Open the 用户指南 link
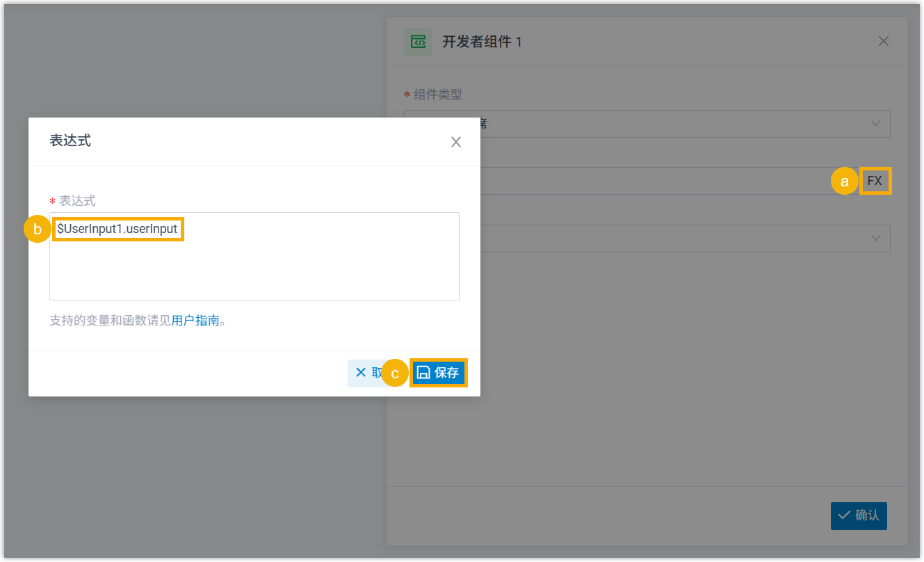 coord(195,321)
